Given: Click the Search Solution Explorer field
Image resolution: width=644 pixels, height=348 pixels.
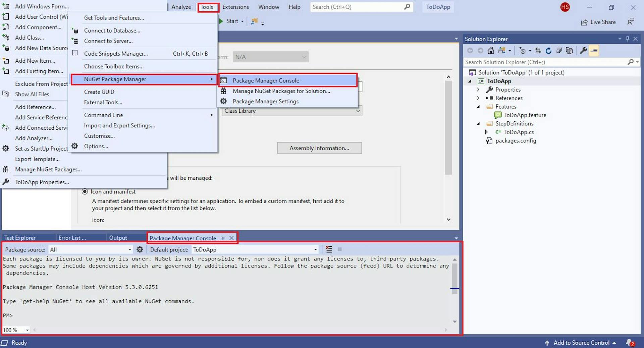Looking at the screenshot, I should (537, 62).
